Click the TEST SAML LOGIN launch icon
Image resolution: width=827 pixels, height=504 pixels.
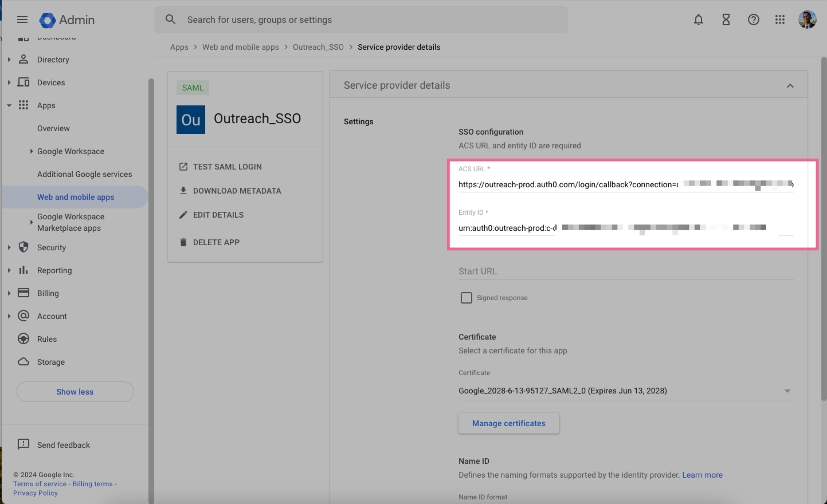point(185,166)
